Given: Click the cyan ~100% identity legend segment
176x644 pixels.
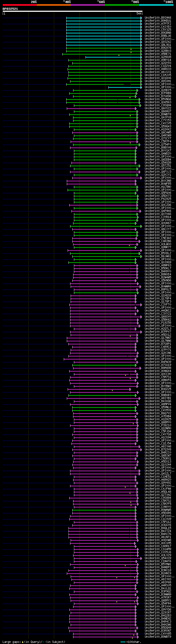Looking at the screenshot, I should tap(156, 5).
